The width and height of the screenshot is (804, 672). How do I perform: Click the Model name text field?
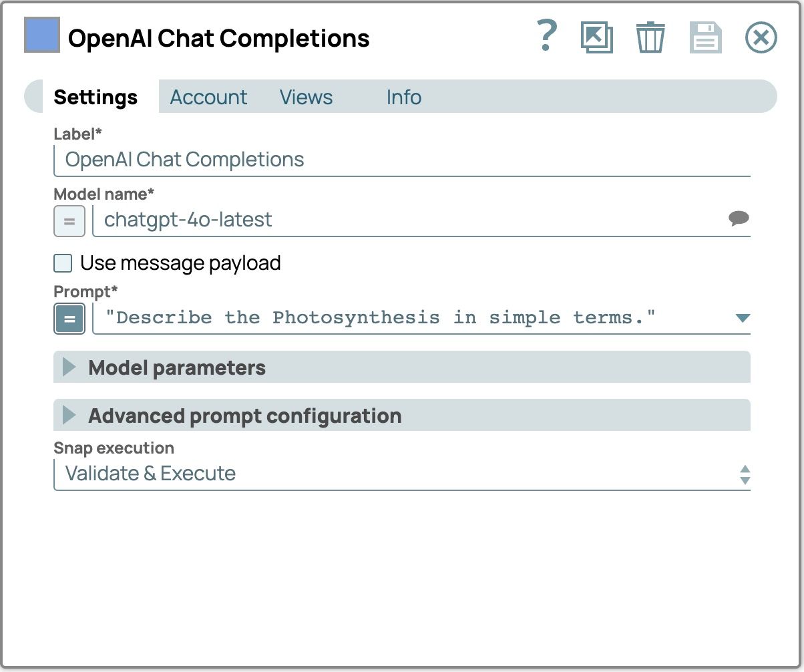[x=407, y=220]
